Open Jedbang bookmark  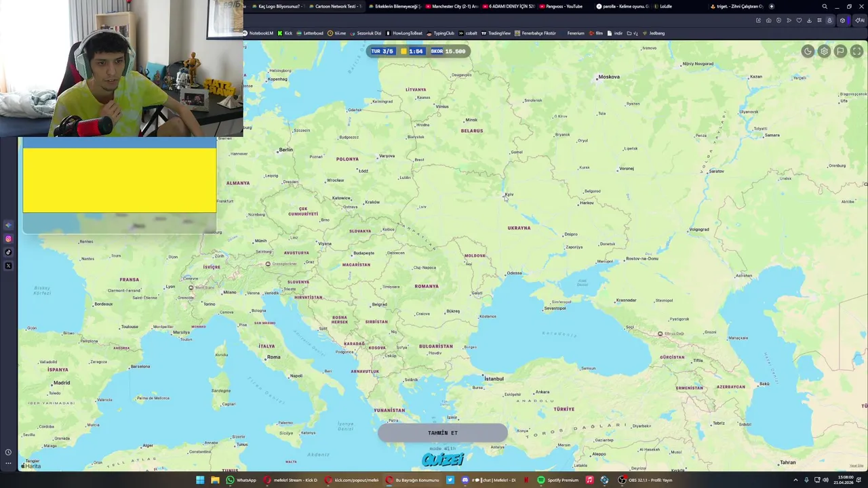coord(654,33)
